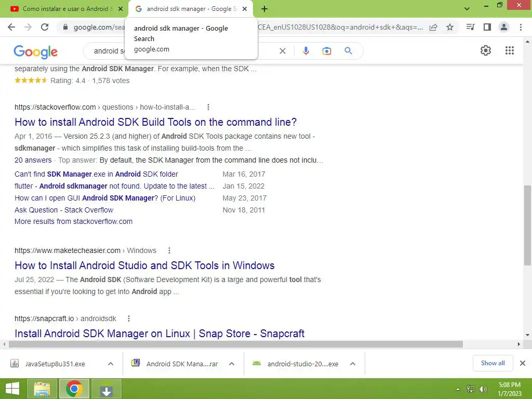Expand options for android-studio-20....exe download
Image resolution: width=532 pixels, height=399 pixels.
click(x=353, y=364)
